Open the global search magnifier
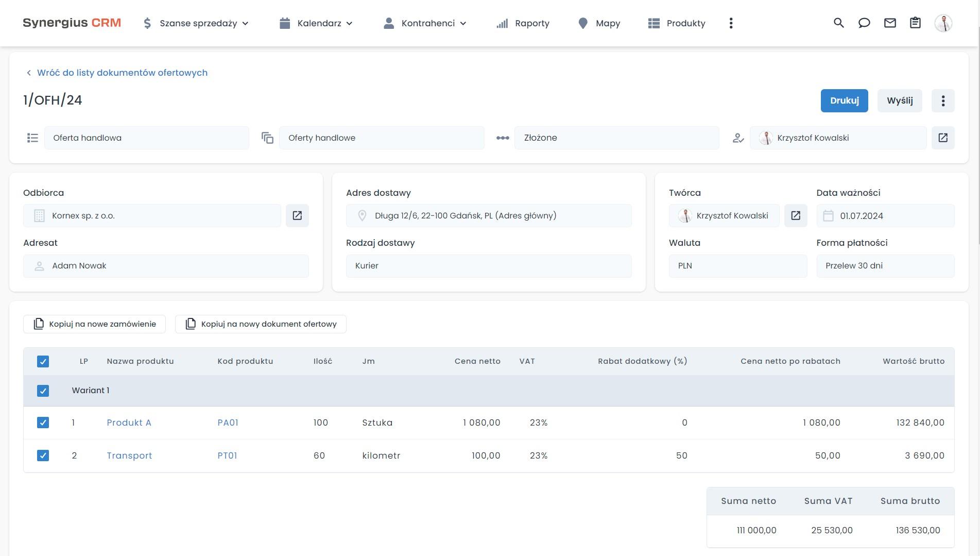The width and height of the screenshot is (980, 556). (838, 23)
